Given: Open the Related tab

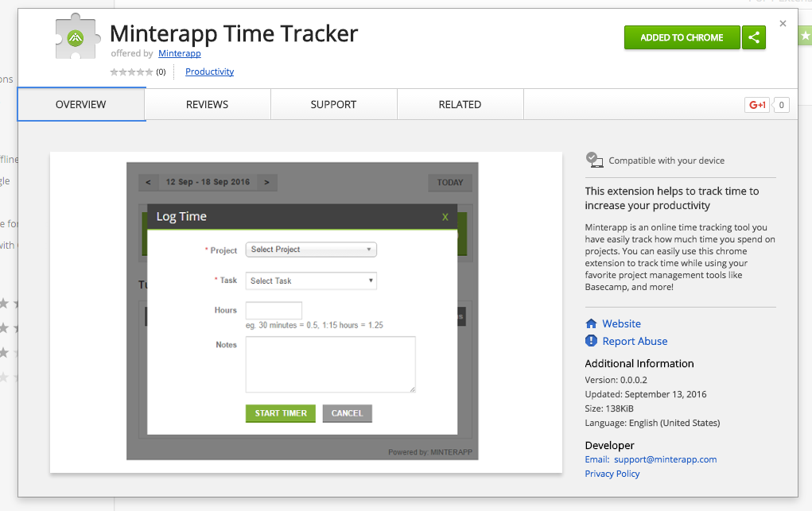Looking at the screenshot, I should (x=460, y=105).
